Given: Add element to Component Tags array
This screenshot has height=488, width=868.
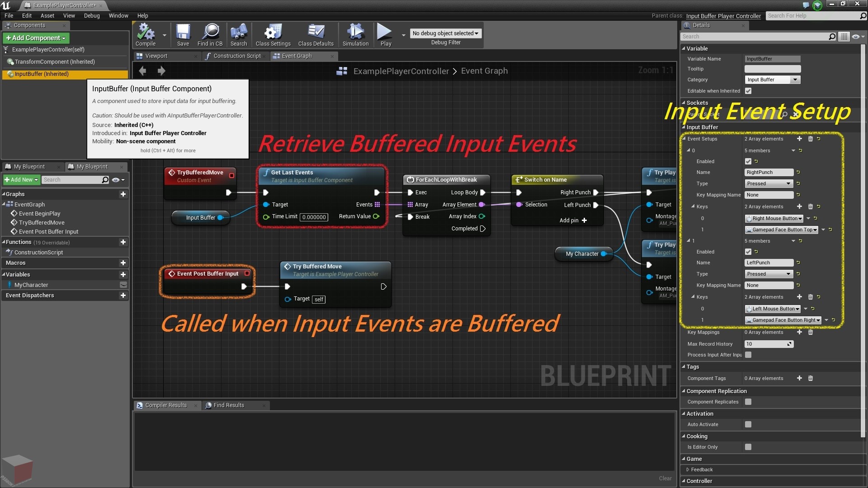Looking at the screenshot, I should coord(799,378).
